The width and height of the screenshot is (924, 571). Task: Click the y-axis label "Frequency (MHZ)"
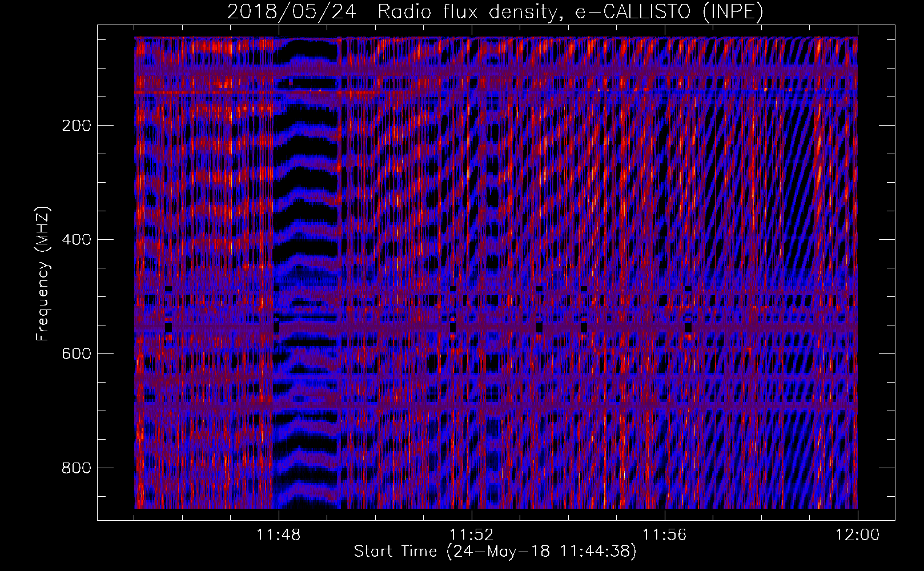[x=43, y=274]
